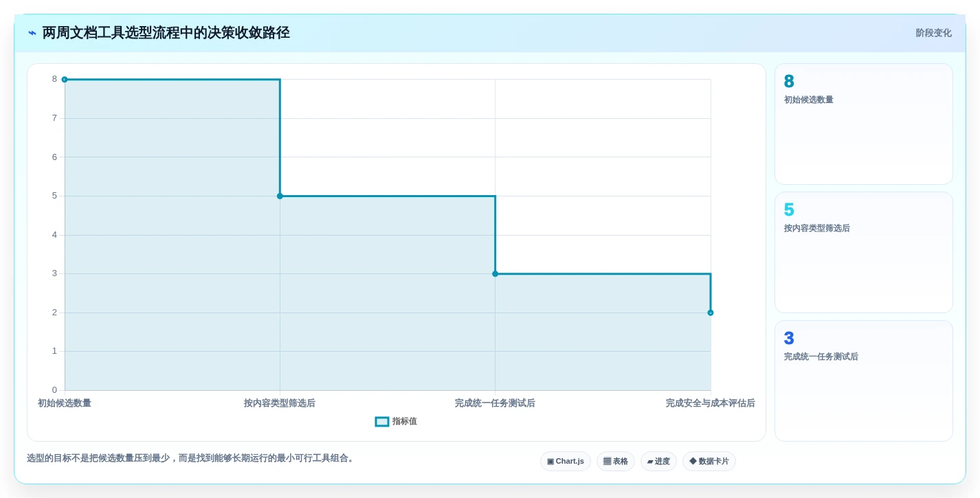The width and height of the screenshot is (980, 498).
Task: Select the 进度 tag chip
Action: click(658, 462)
